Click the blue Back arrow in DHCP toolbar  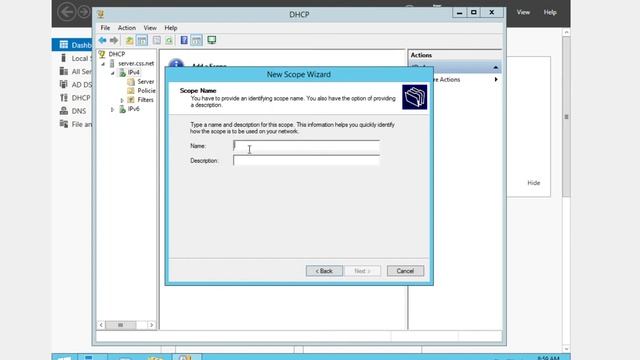(x=102, y=40)
